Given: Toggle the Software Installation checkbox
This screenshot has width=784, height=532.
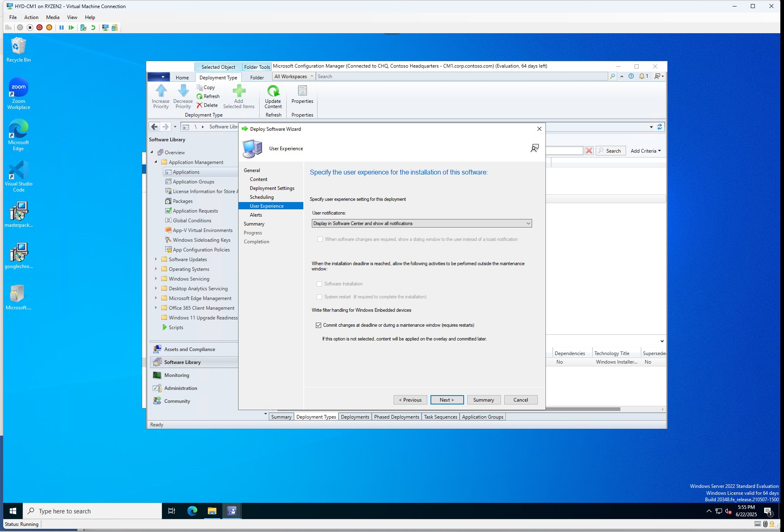Looking at the screenshot, I should point(320,284).
